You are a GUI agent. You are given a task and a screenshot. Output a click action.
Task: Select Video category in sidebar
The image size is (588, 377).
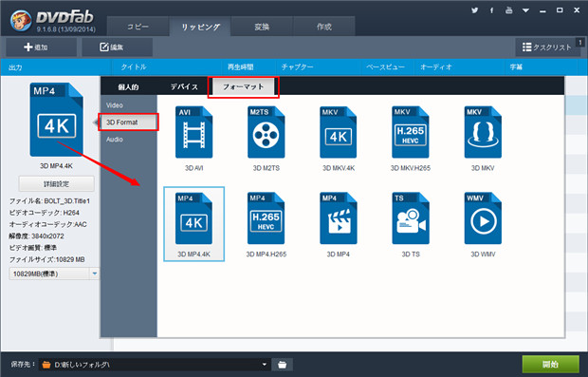click(115, 105)
